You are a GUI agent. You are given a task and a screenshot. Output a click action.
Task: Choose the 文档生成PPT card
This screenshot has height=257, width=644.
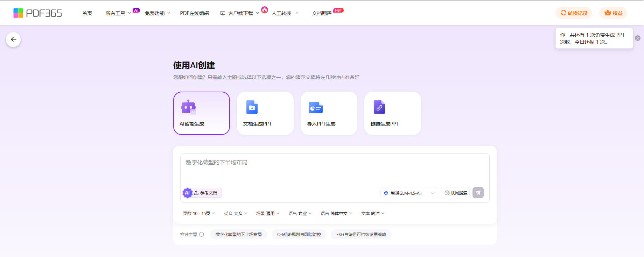pyautogui.click(x=265, y=113)
